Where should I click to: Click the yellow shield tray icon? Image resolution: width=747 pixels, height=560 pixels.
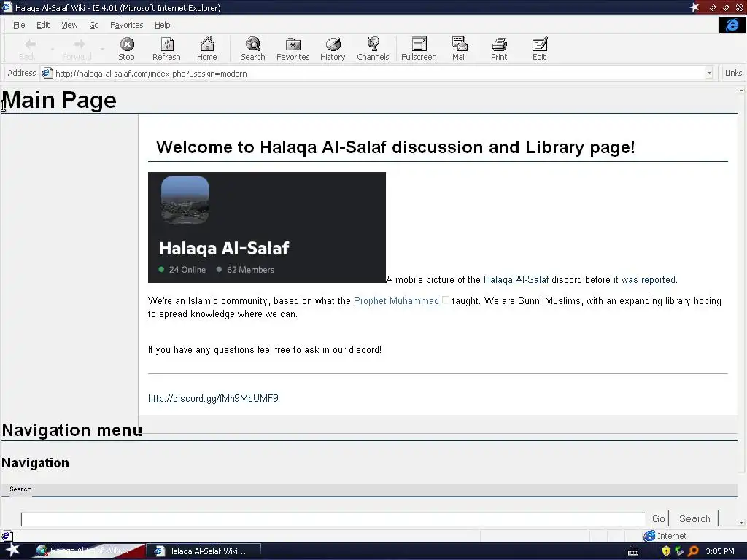click(666, 551)
